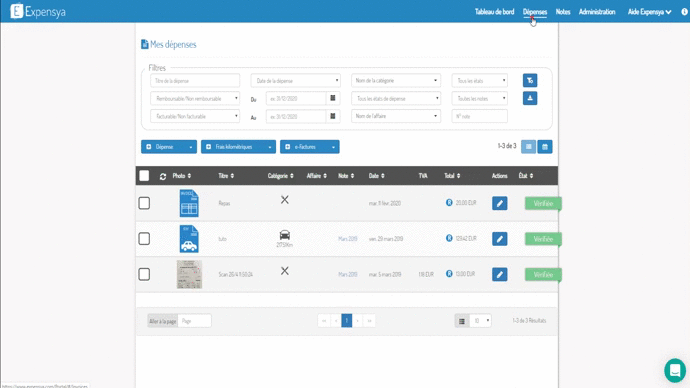This screenshot has width=690, height=388.
Task: Edit the Repas expense with pencil icon
Action: pyautogui.click(x=499, y=203)
